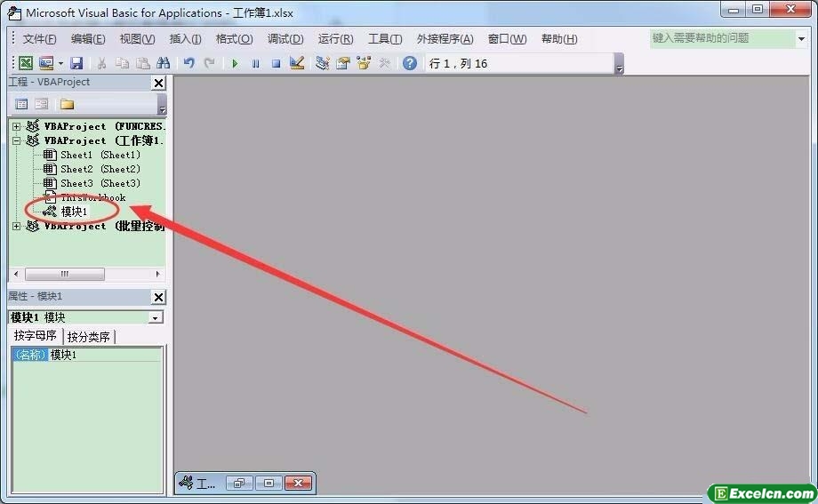Click the cursor position box 行 1, 列 16
The image size is (818, 504).
[x=519, y=64]
